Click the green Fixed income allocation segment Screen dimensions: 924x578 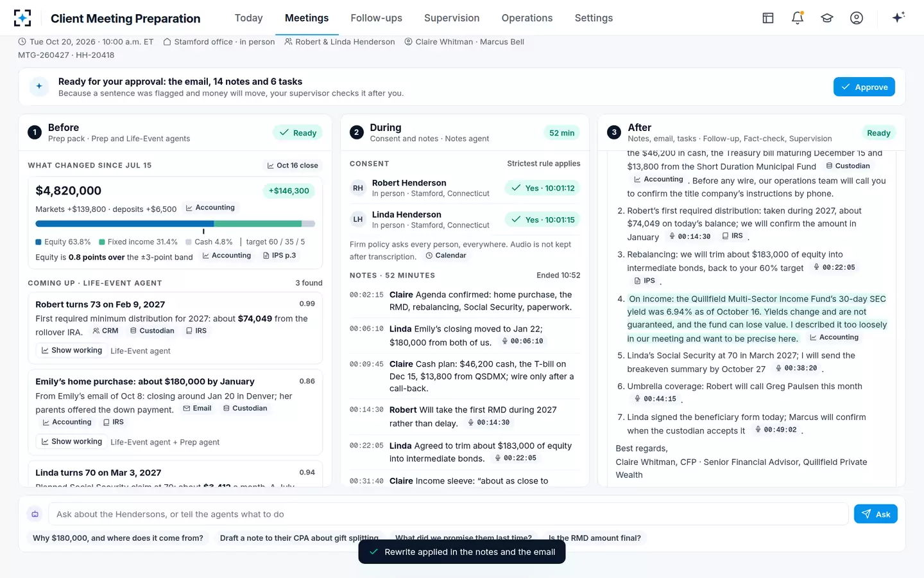pyautogui.click(x=258, y=224)
